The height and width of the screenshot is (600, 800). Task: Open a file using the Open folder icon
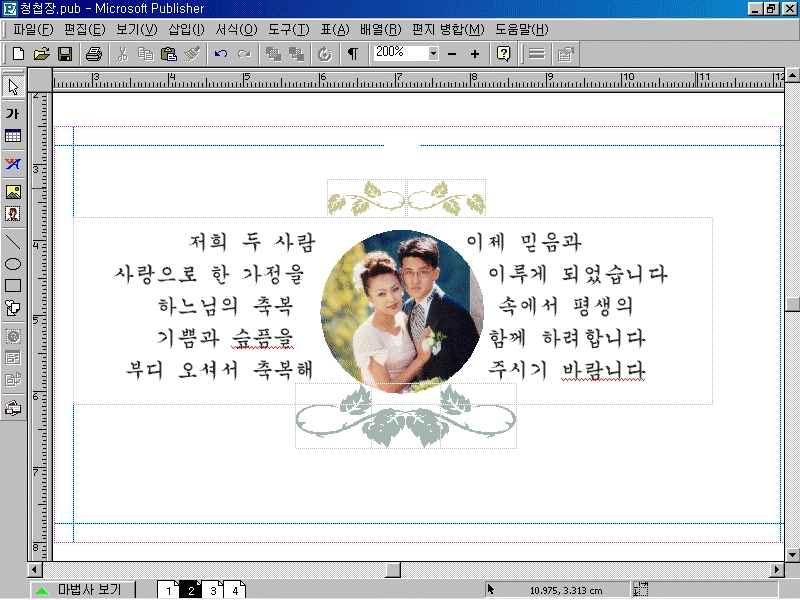41,54
